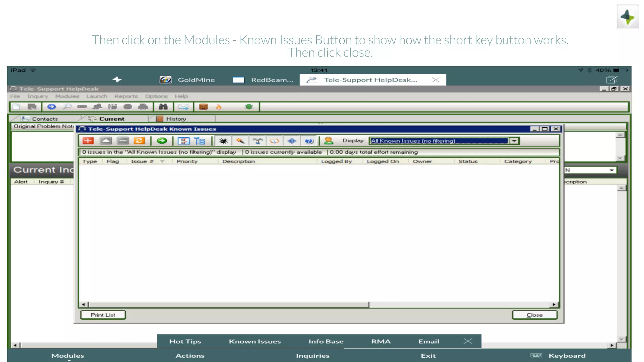Dismiss the shortcut bar with its X

(468, 341)
